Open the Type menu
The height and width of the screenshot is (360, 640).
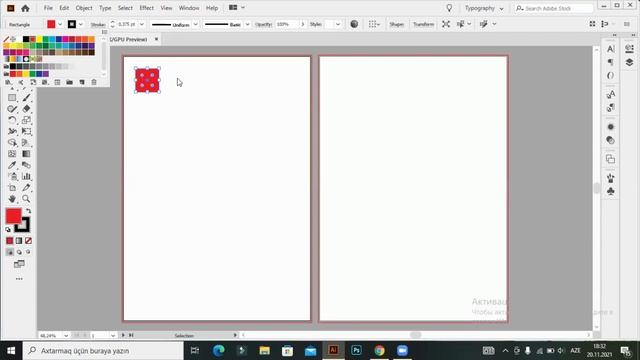coord(105,8)
